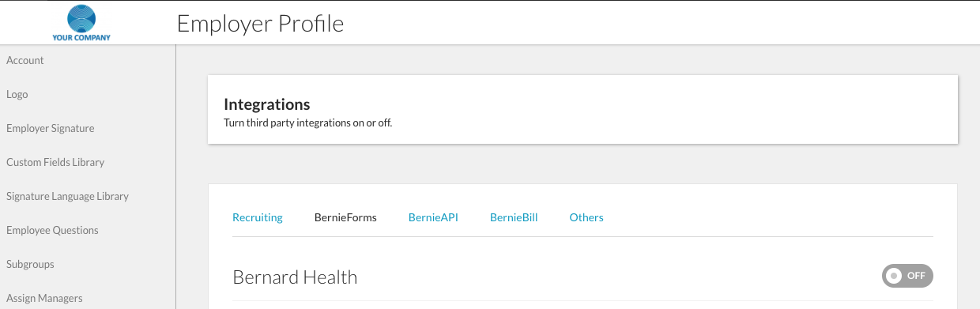Image resolution: width=980 pixels, height=309 pixels.
Task: Click the Integrations card heading
Action: [267, 104]
